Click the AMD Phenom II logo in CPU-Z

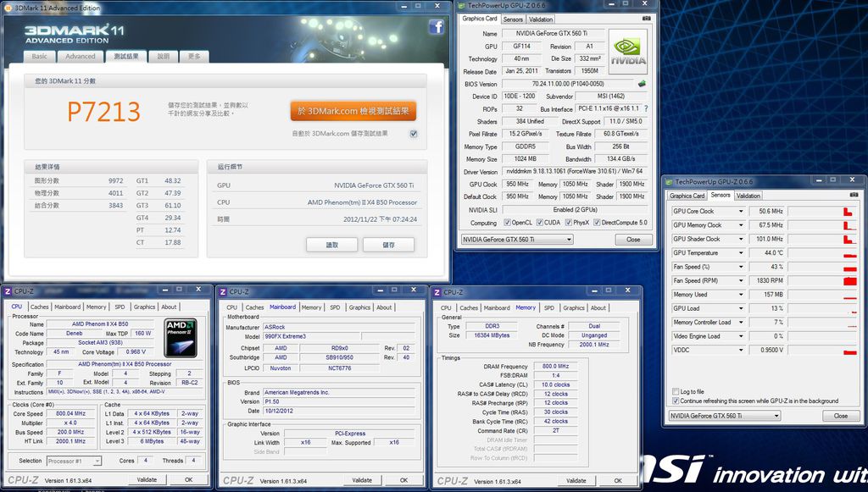181,338
